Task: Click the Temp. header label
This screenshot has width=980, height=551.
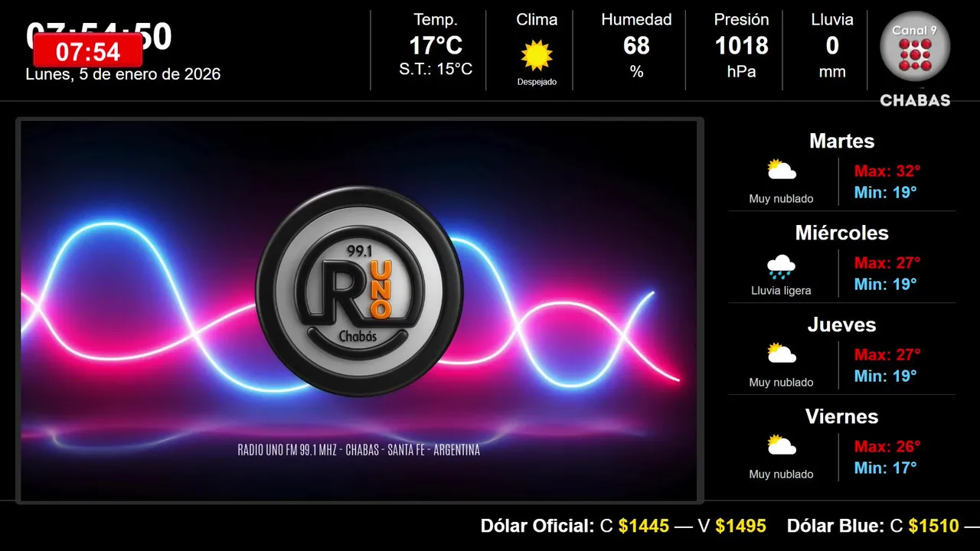Action: [436, 20]
